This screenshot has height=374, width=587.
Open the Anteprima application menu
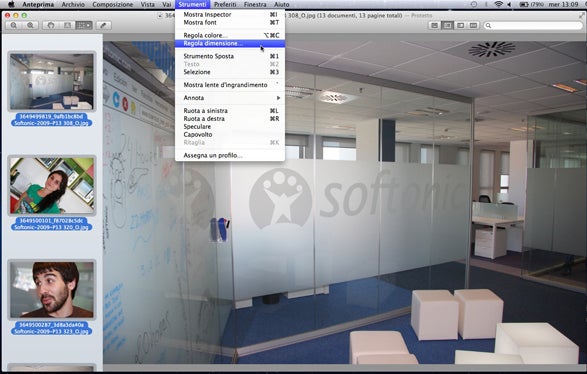(x=38, y=4)
